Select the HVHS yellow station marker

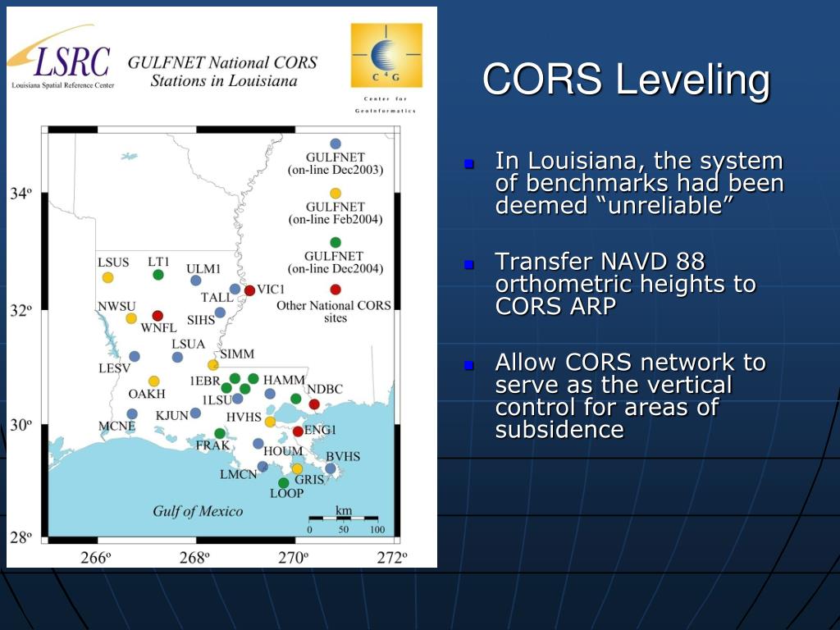(271, 422)
